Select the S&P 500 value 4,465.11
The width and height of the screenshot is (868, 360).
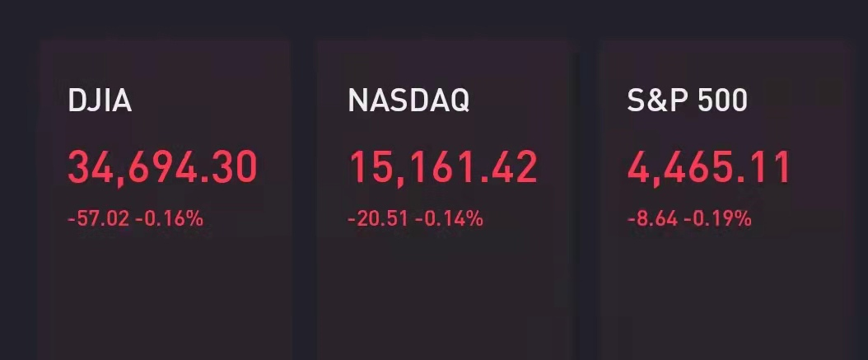(x=708, y=167)
